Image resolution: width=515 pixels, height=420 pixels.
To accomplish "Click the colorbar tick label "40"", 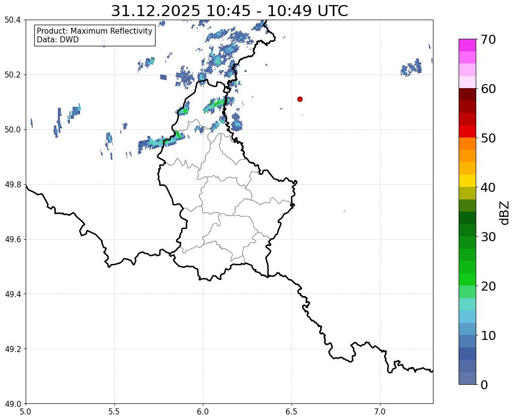I will click(x=488, y=187).
